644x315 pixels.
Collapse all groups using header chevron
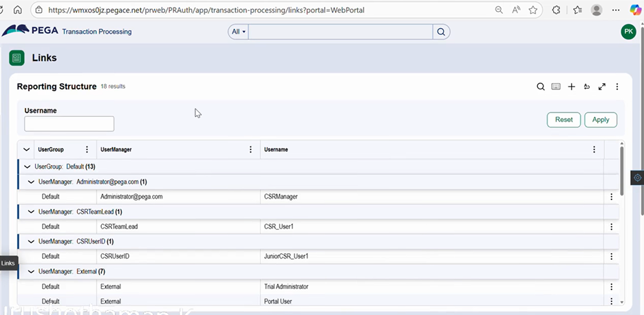click(x=26, y=149)
